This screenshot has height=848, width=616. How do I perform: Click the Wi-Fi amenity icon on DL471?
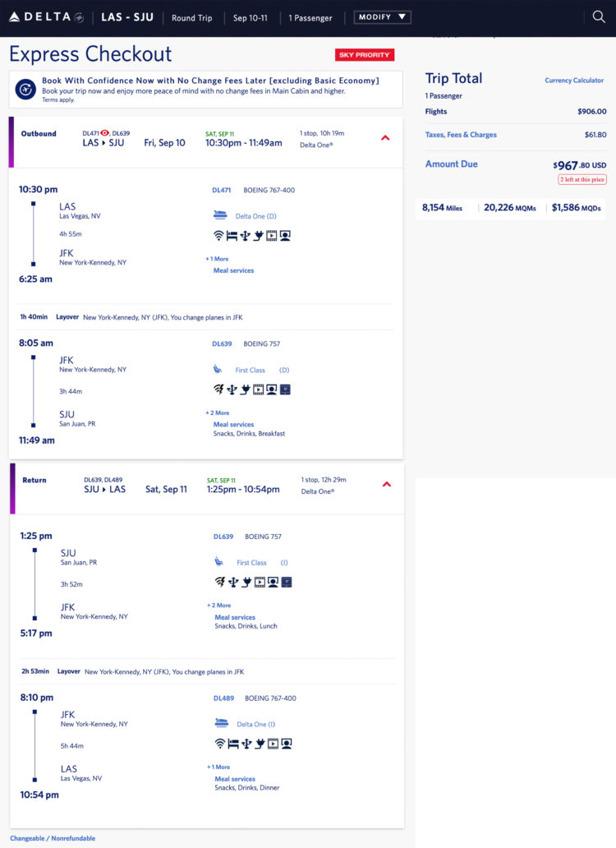pos(219,238)
